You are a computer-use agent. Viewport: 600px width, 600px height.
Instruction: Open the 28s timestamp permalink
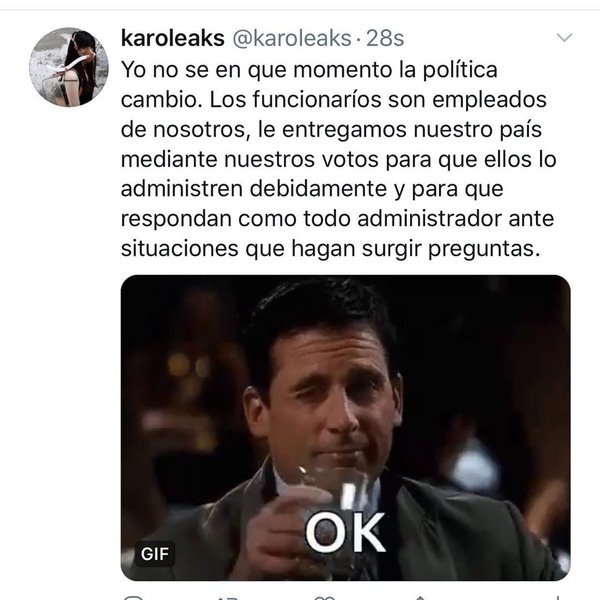[385, 38]
